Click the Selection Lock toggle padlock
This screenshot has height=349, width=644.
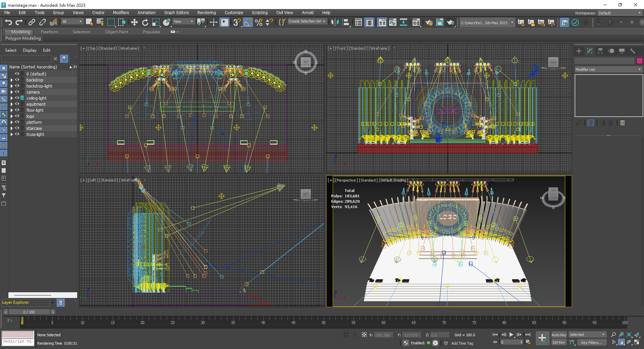tap(355, 335)
